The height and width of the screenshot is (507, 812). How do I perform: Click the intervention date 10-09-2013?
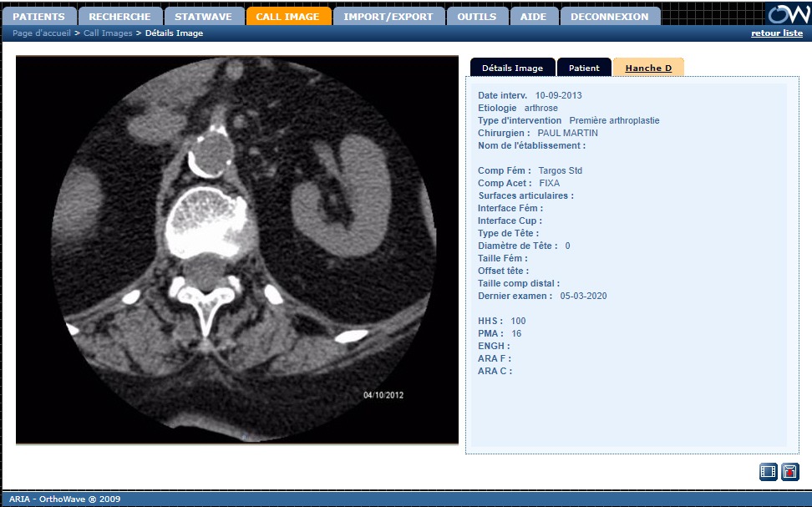558,95
